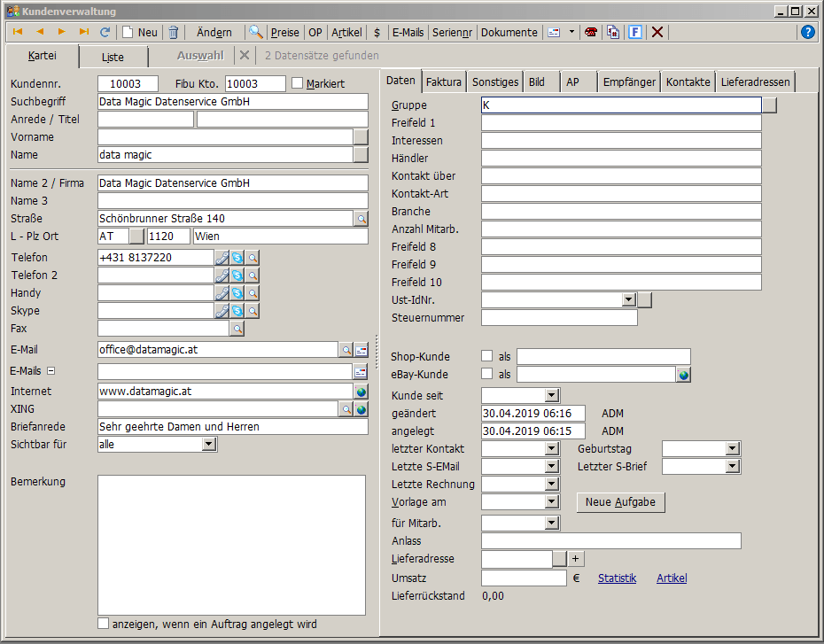Click dial icon in Skype row
This screenshot has width=824, height=644.
coord(222,311)
